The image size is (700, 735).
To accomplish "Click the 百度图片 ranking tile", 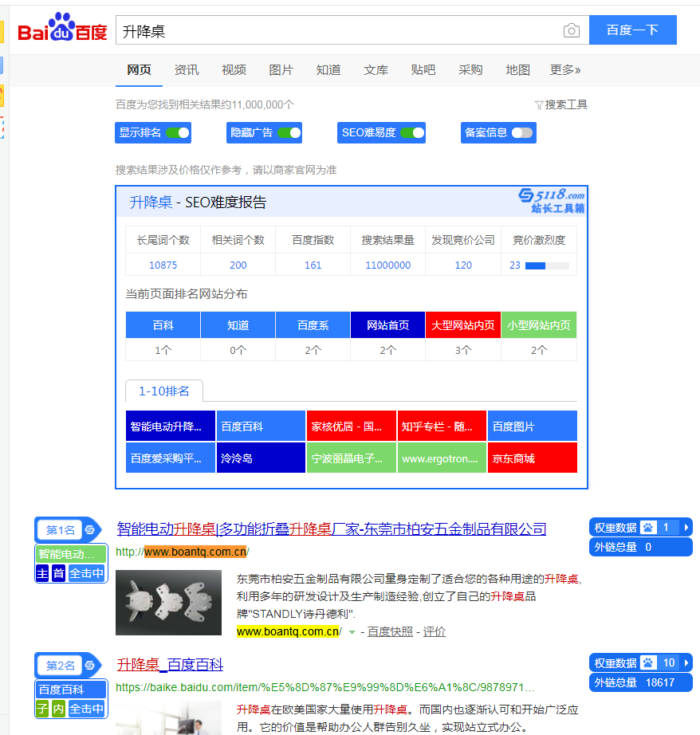I will 533,426.
